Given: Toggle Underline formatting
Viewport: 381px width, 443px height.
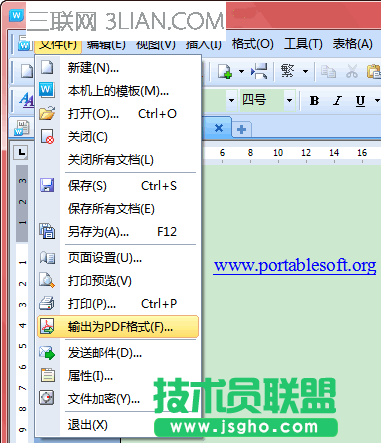Looking at the screenshot, I should click(360, 101).
